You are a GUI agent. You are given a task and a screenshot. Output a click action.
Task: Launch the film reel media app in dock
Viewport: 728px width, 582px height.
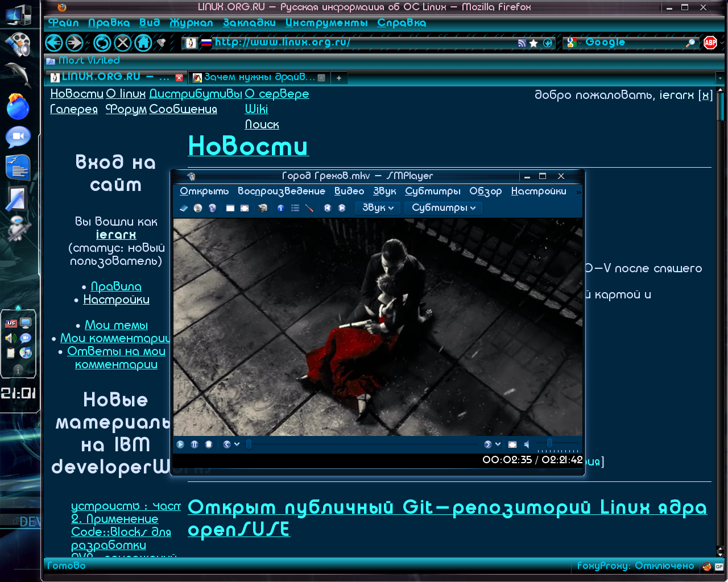[x=18, y=44]
